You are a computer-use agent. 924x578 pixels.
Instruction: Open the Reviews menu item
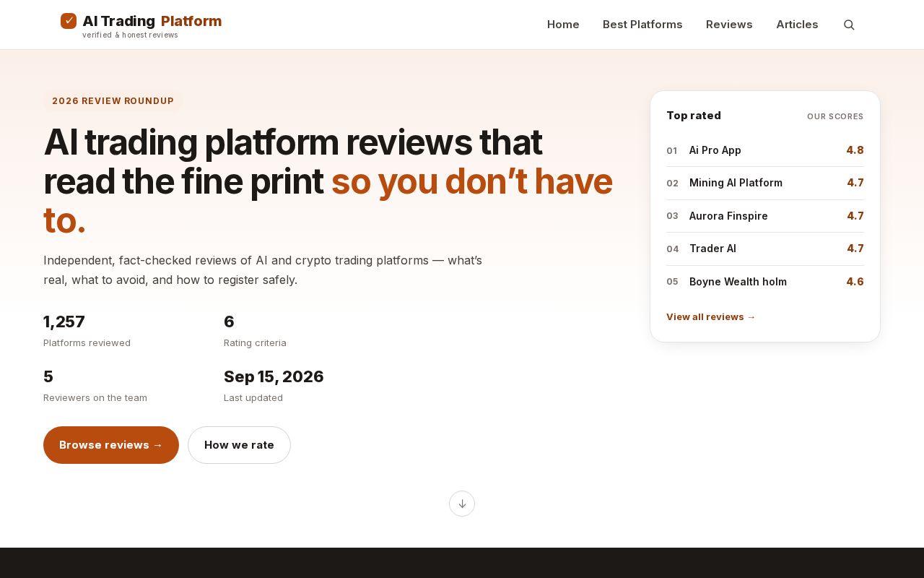coord(729,25)
